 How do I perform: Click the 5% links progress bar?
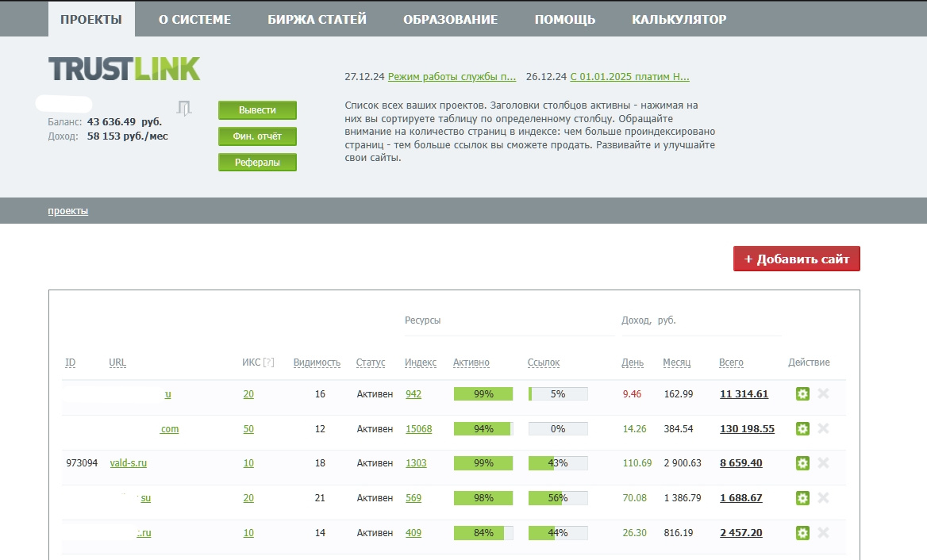point(558,394)
